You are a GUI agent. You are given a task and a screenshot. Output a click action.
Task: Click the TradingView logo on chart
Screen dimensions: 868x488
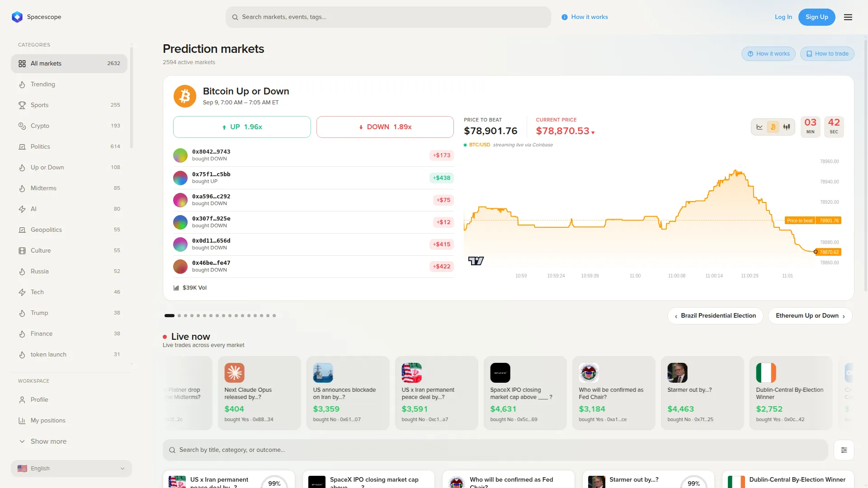(x=476, y=261)
